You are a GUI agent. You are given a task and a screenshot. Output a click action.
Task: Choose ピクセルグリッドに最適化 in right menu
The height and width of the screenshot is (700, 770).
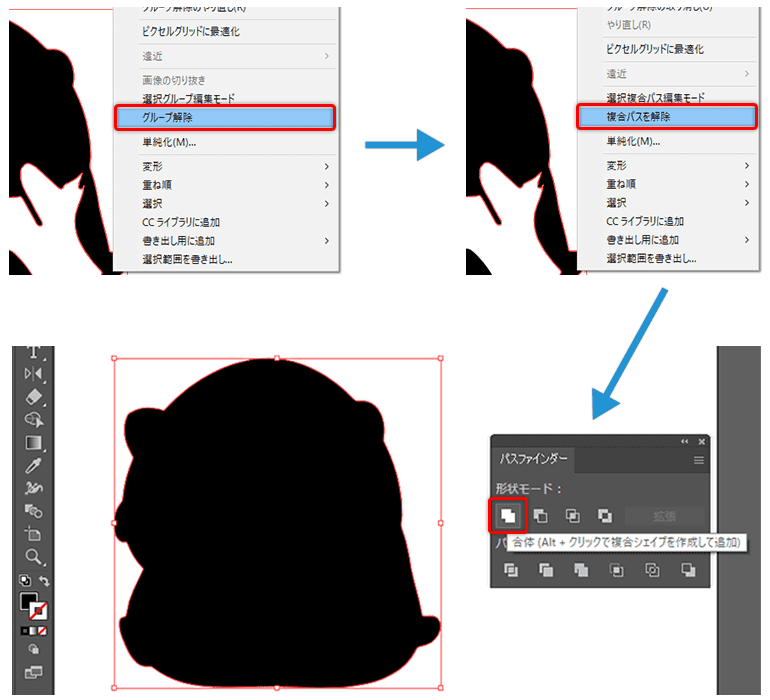click(x=668, y=49)
